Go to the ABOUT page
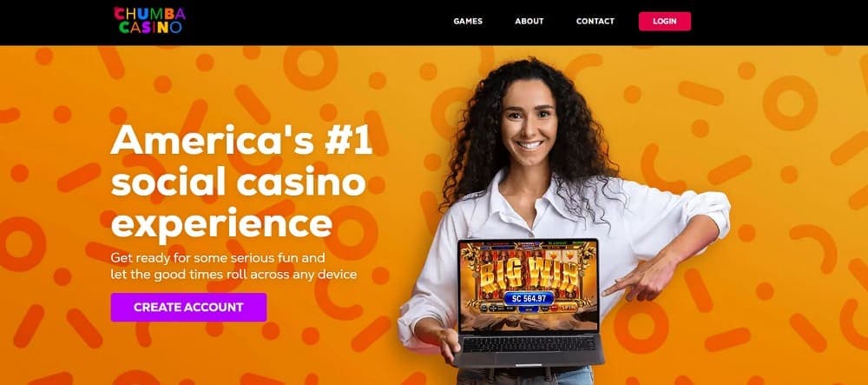Screen dimensions: 868x385 point(529,21)
